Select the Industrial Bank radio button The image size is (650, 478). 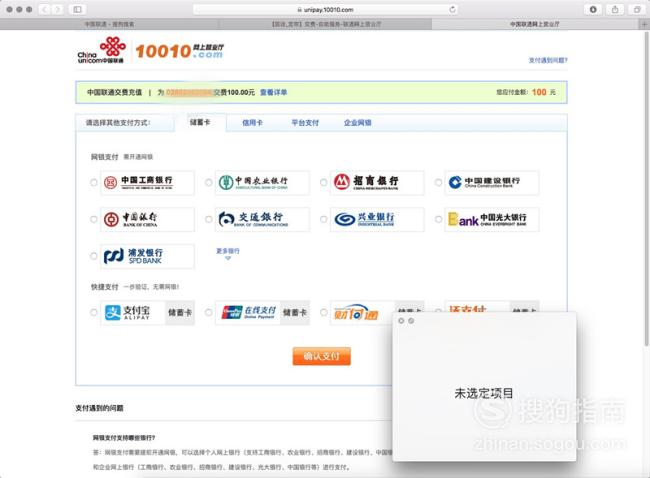coord(323,219)
